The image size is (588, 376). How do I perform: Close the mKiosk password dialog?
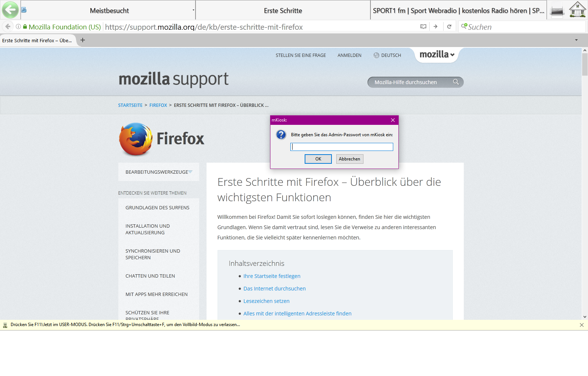393,120
